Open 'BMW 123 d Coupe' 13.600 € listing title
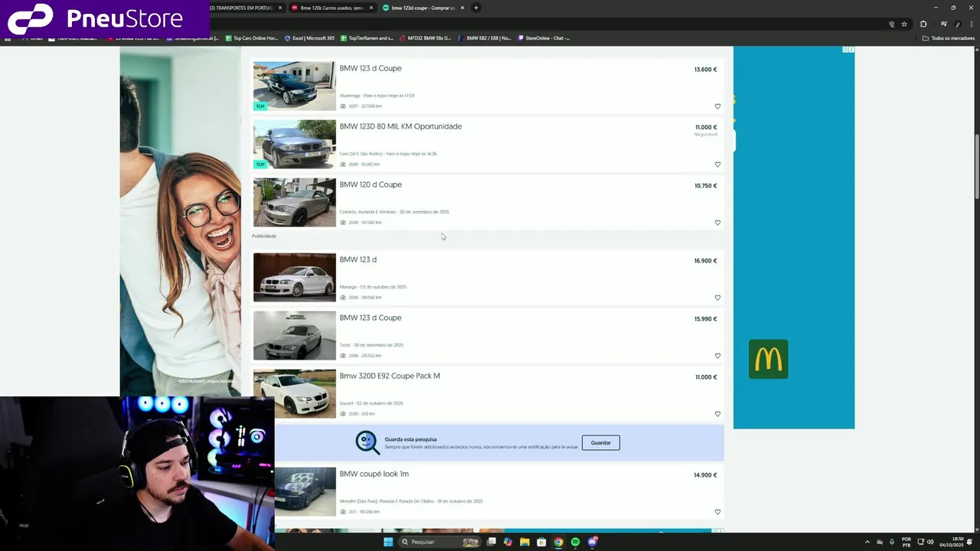The width and height of the screenshot is (980, 551). 371,68
